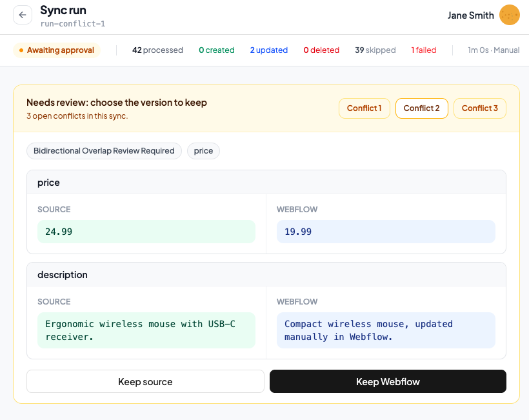Click the '1m 0s · Manual' duration label

494,50
